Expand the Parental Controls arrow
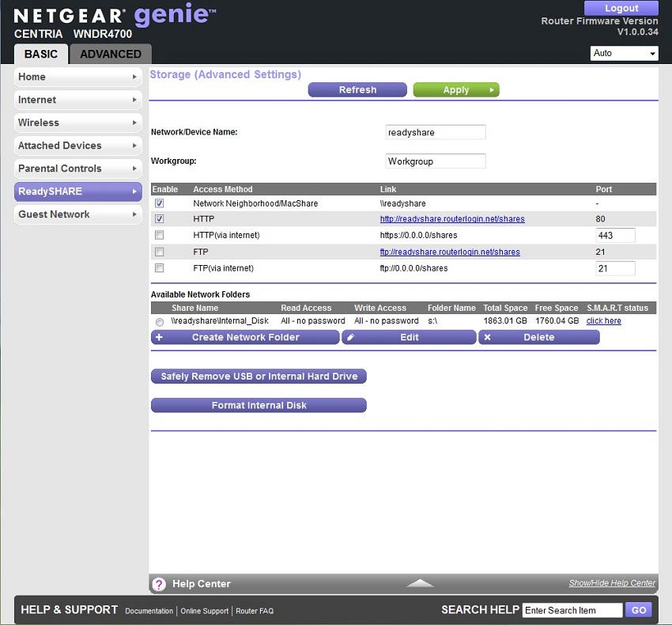This screenshot has height=625, width=672. pyautogui.click(x=134, y=169)
